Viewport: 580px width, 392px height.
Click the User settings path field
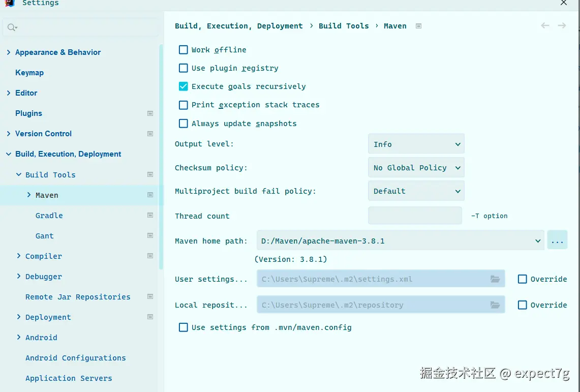tap(381, 279)
